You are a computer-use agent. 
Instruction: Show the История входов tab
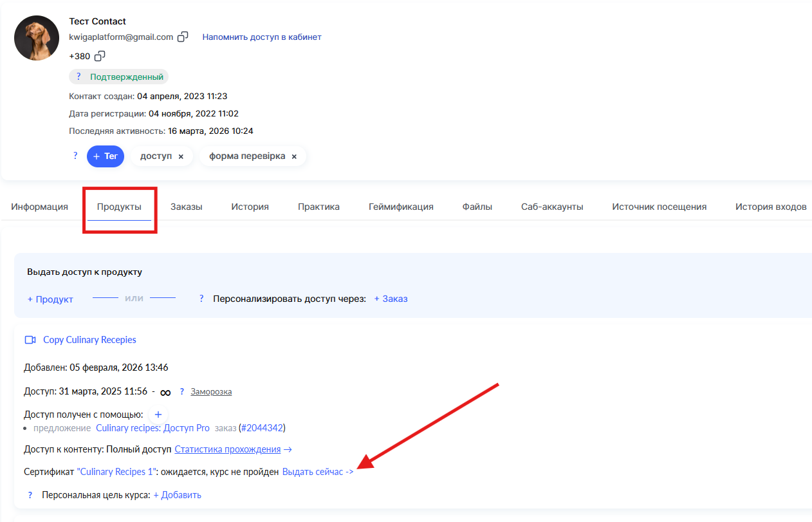click(771, 207)
